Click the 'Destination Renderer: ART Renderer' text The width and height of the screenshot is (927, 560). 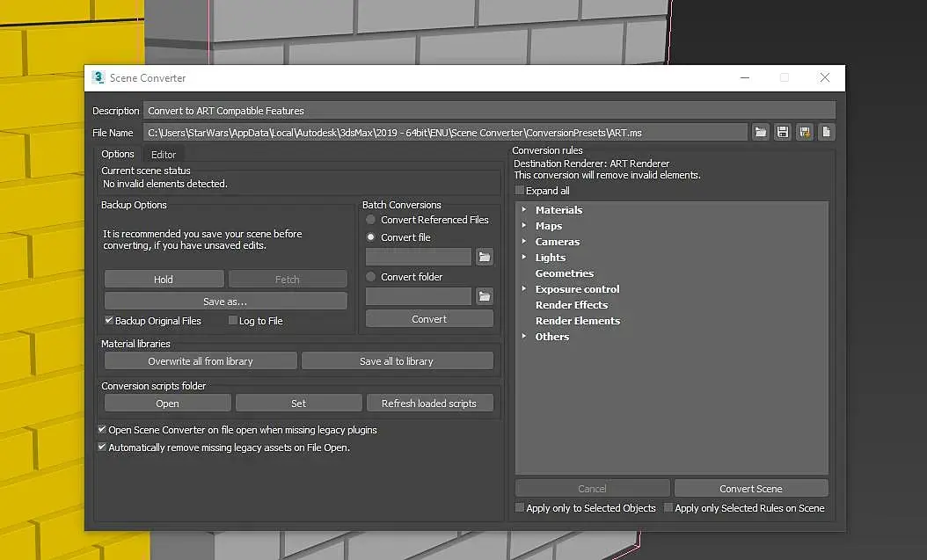592,164
